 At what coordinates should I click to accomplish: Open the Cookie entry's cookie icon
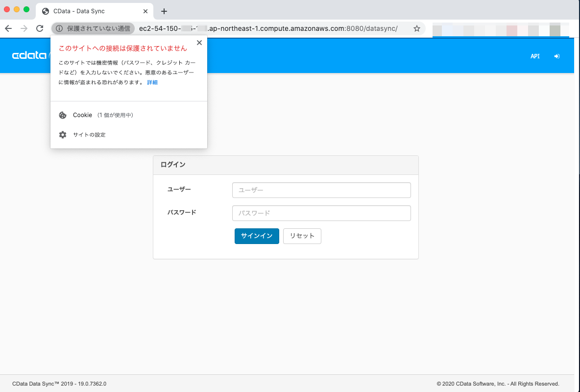(63, 115)
